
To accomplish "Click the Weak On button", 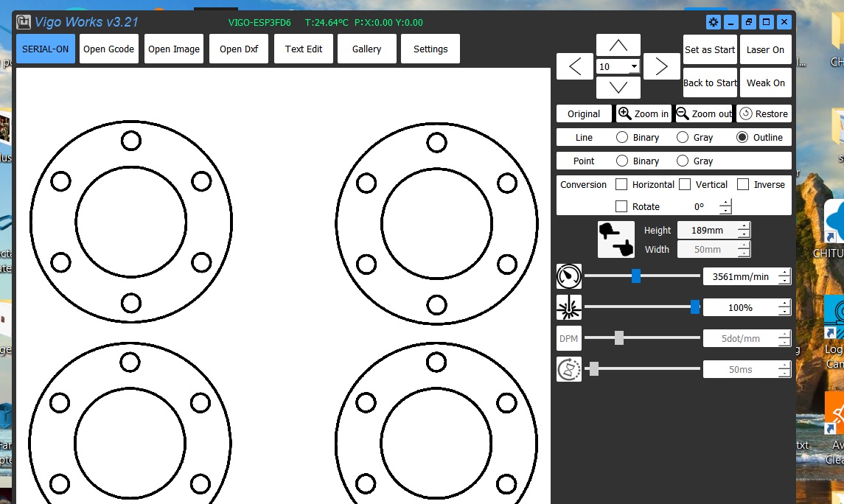I will point(765,83).
